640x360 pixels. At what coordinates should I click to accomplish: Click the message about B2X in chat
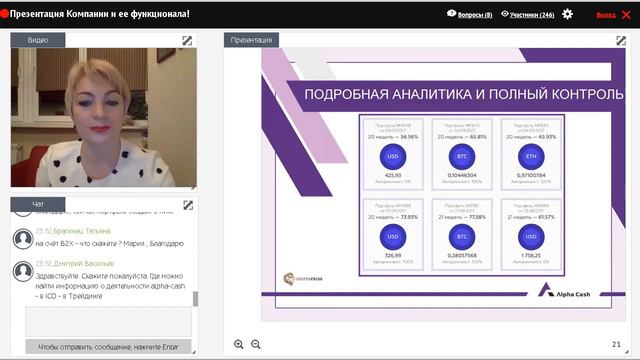(110, 244)
